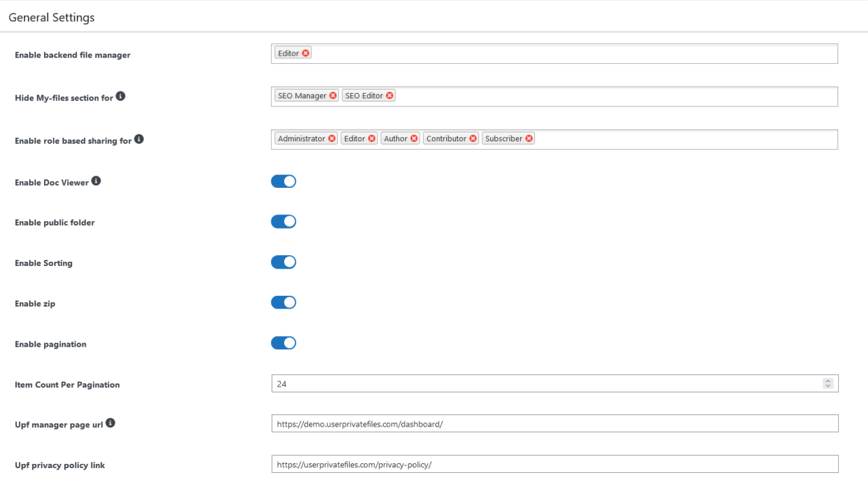Click inside role based sharing role box
The image size is (868, 483).
(555, 139)
